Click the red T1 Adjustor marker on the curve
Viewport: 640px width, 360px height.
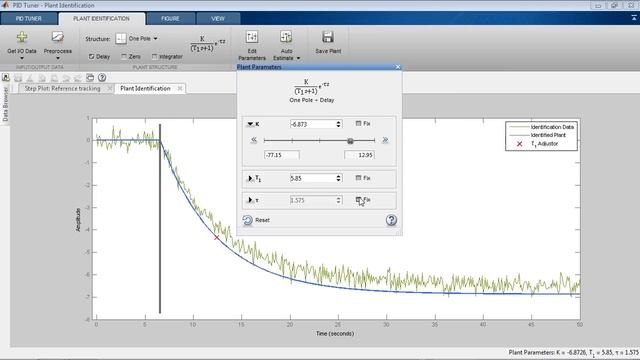click(216, 238)
